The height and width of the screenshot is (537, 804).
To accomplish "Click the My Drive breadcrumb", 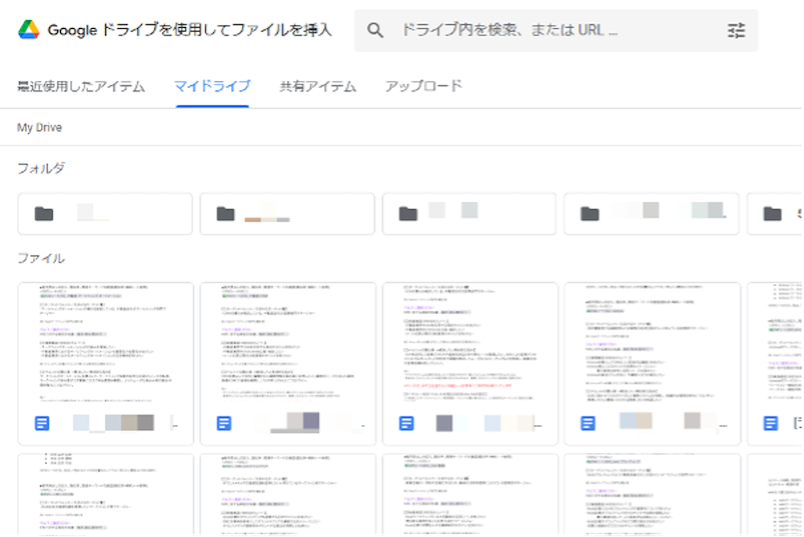I will click(x=39, y=127).
